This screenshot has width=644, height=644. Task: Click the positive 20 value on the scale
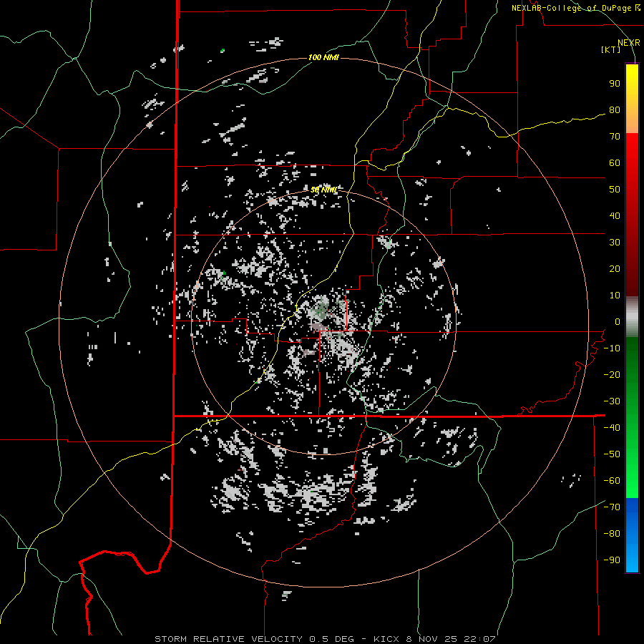(x=615, y=268)
